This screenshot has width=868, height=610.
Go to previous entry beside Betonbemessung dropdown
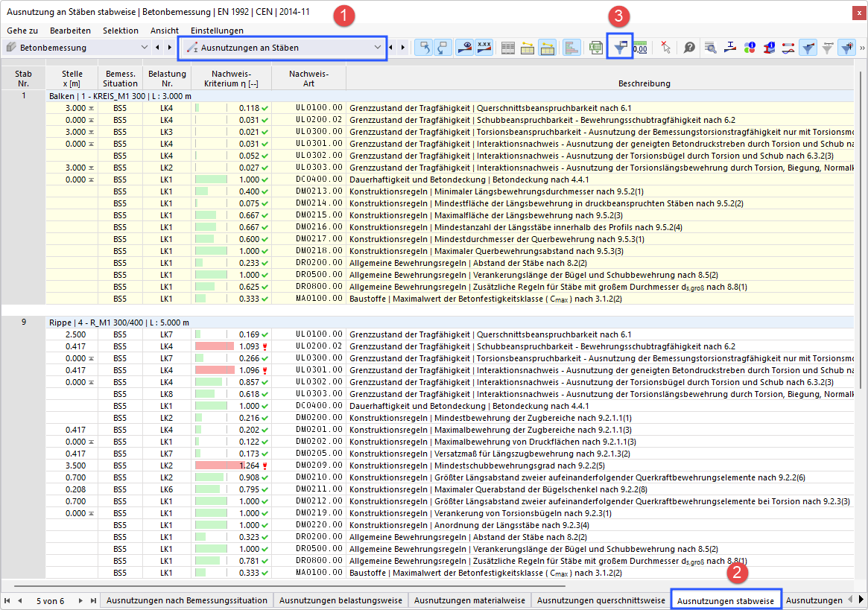158,48
